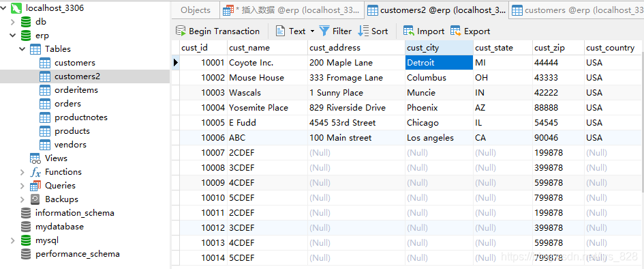This screenshot has height=269, width=644.
Task: Collapse the Tables folder
Action: (22, 49)
